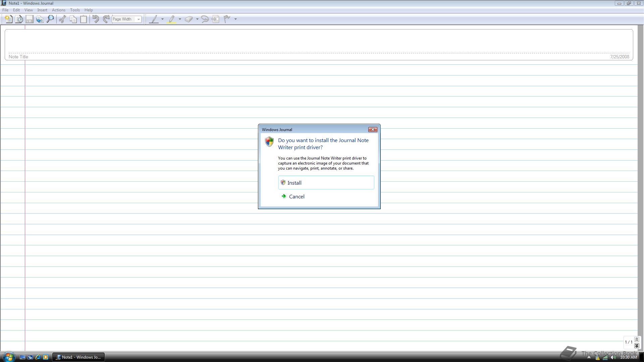The width and height of the screenshot is (644, 362).
Task: Launch Windows Media Player from quick launch
Action: click(x=46, y=357)
